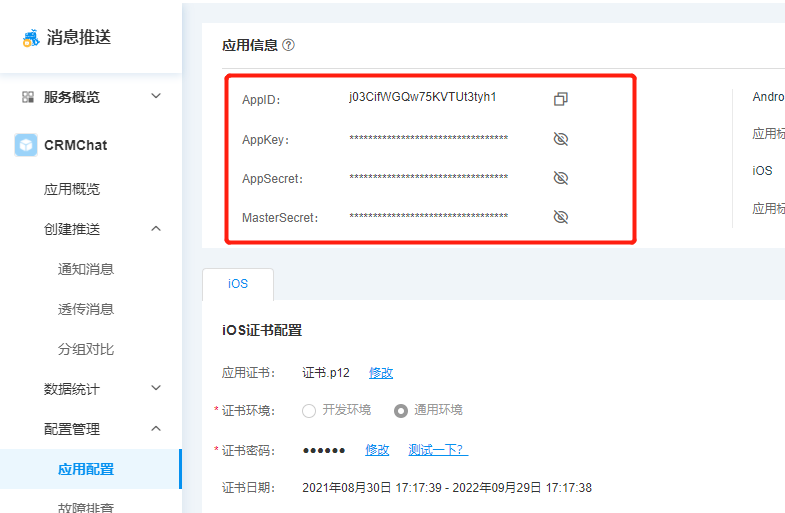Click the masked MasterSecret asterisks
The width and height of the screenshot is (785, 513).
pyautogui.click(x=429, y=216)
